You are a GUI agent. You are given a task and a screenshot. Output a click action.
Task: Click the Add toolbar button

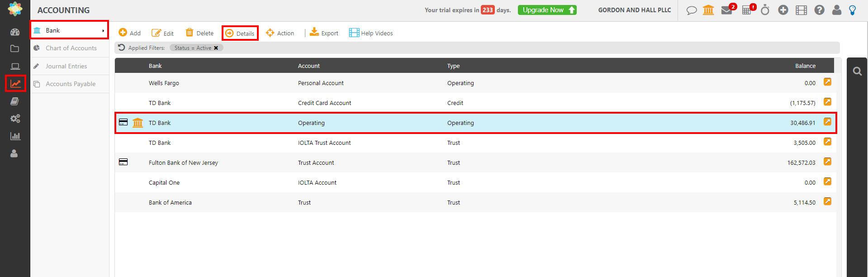click(129, 33)
